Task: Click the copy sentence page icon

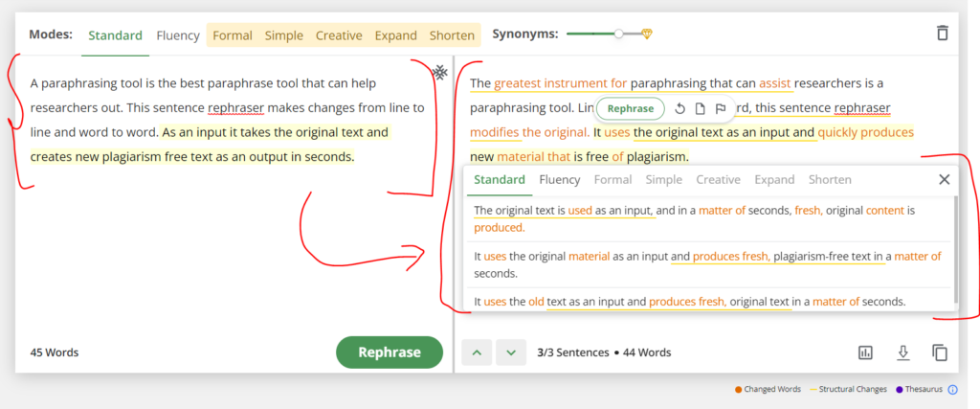Action: (x=700, y=109)
